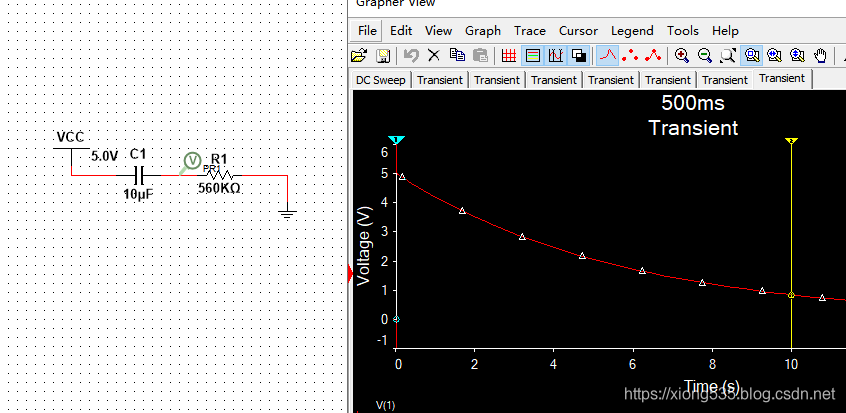846x413 pixels.
Task: Click the V(1) legend entry
Action: click(x=385, y=405)
